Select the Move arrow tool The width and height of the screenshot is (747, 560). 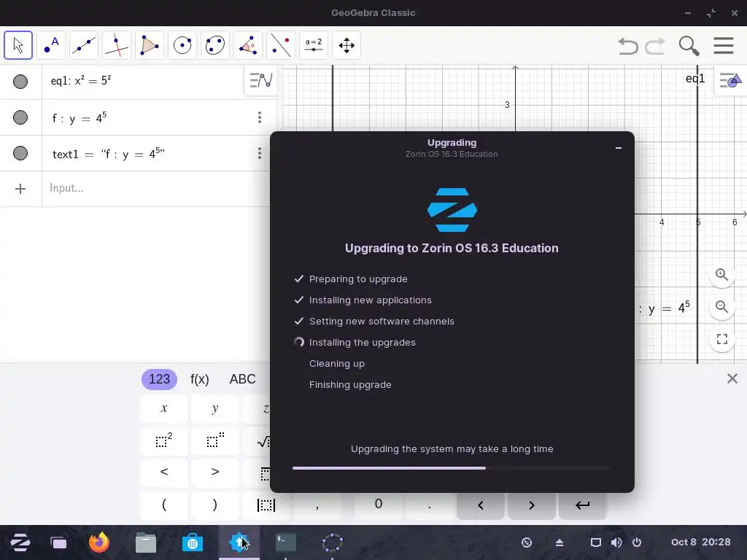tap(18, 45)
